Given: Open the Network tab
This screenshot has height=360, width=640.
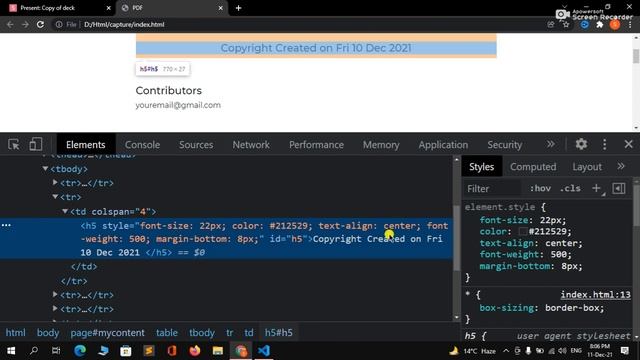Looking at the screenshot, I should (251, 144).
